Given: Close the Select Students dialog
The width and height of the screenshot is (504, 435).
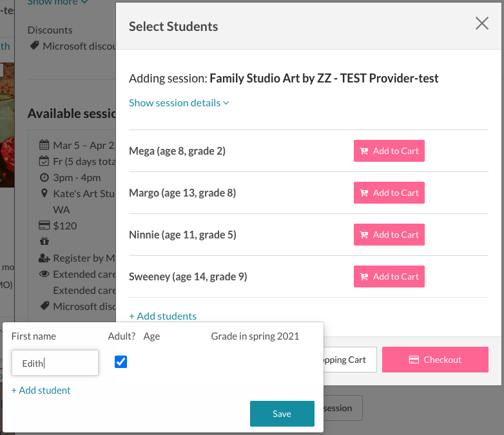Looking at the screenshot, I should (x=481, y=24).
